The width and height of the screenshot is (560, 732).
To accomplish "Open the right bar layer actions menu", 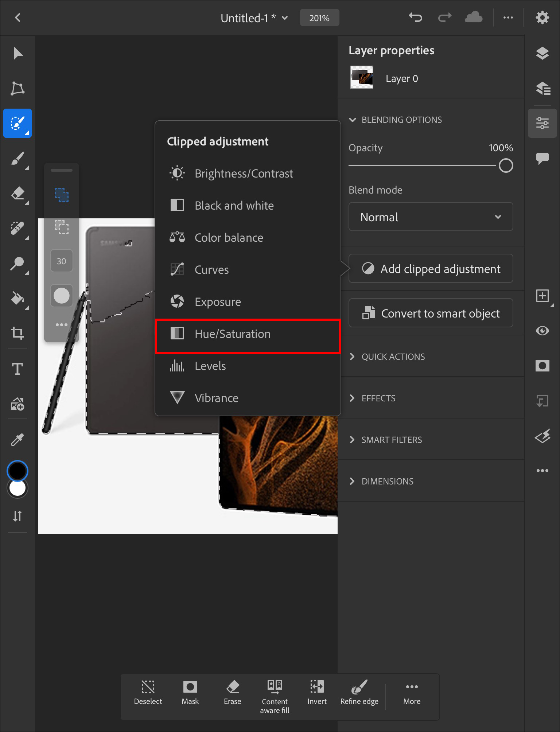I will (542, 471).
